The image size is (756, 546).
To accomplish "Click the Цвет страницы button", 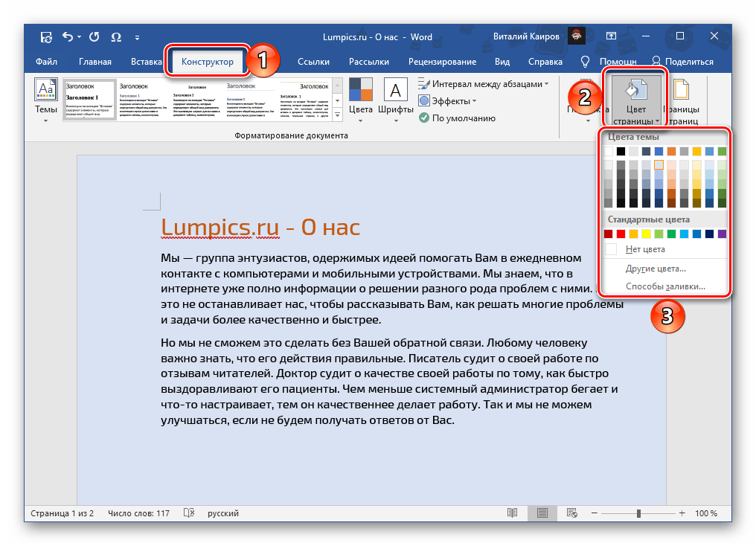I will click(x=636, y=100).
